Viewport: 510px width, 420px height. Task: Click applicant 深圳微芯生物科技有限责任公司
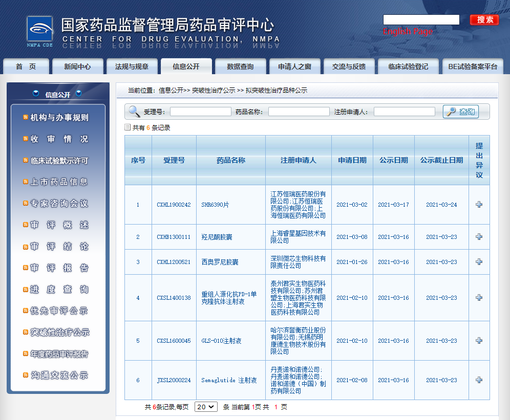pyautogui.click(x=298, y=262)
